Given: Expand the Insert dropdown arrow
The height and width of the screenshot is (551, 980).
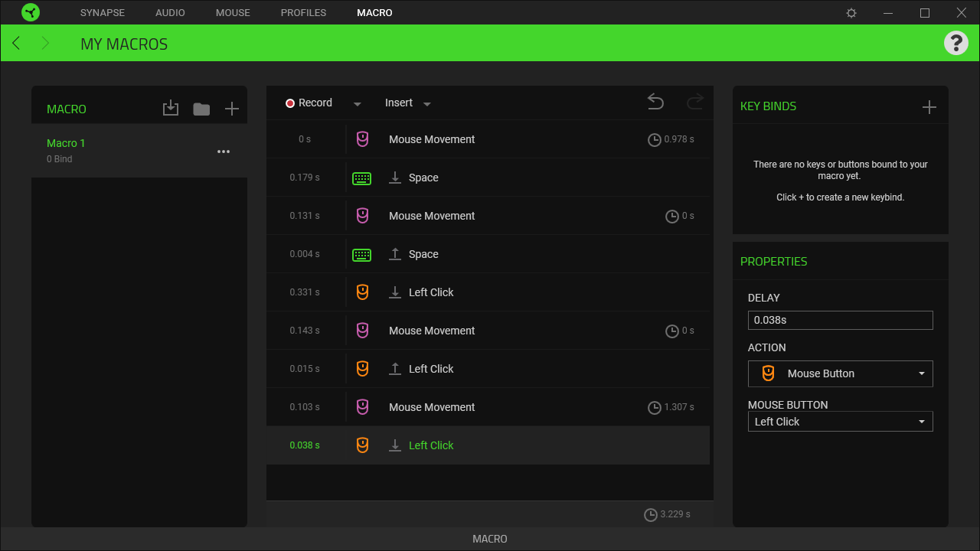Looking at the screenshot, I should [x=427, y=104].
